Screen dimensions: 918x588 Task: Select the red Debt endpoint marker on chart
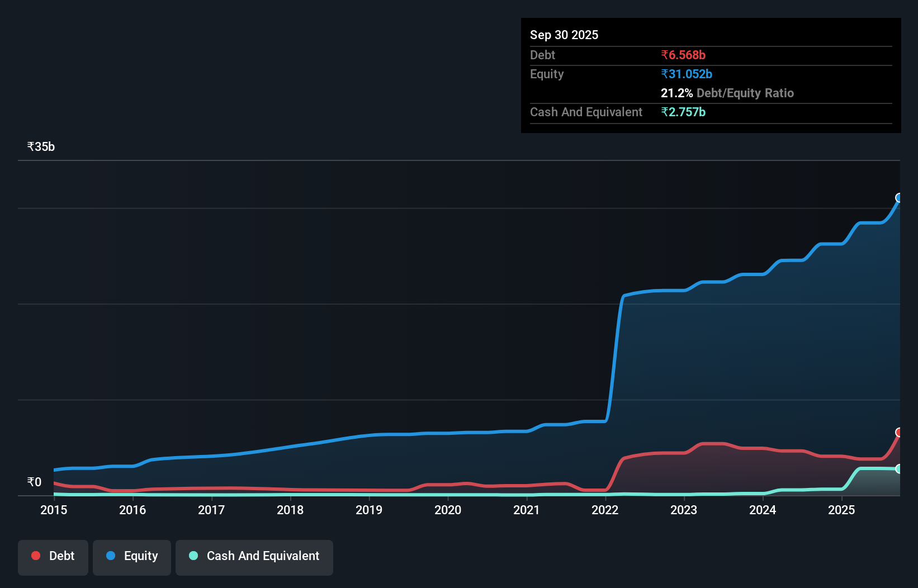tap(899, 432)
